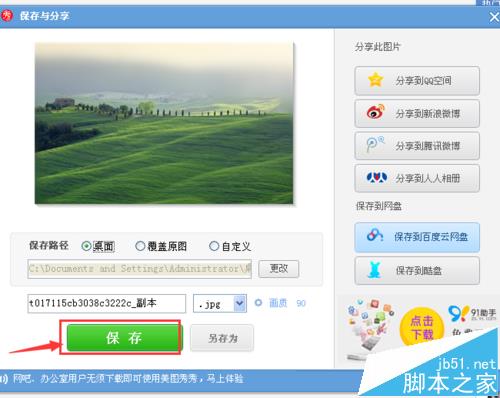Click the 分享到QQ空间 label

[423, 81]
